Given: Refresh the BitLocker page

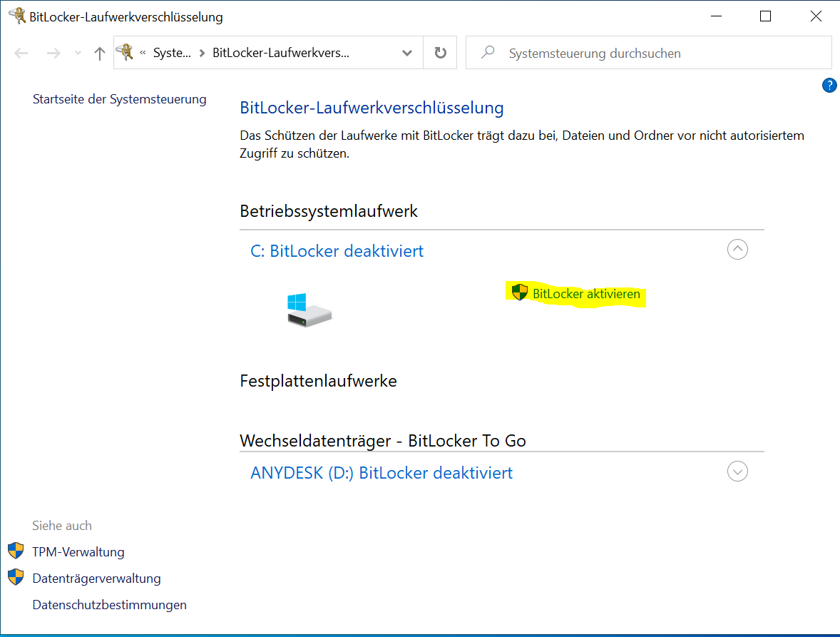Looking at the screenshot, I should tap(441, 53).
